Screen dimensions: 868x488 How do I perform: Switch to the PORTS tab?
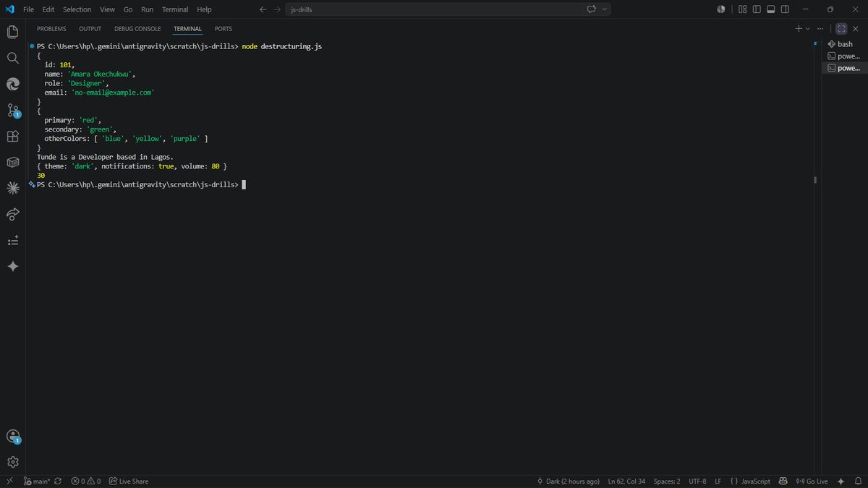[224, 29]
